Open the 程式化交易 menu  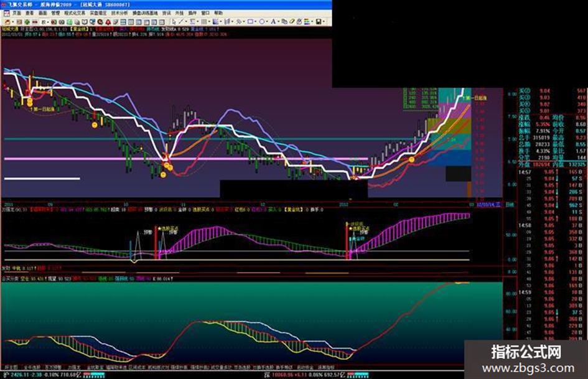[x=75, y=13]
